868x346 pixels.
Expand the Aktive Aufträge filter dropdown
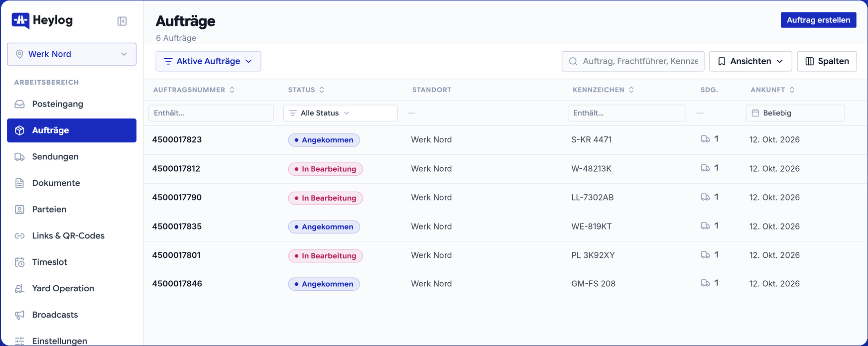point(208,61)
